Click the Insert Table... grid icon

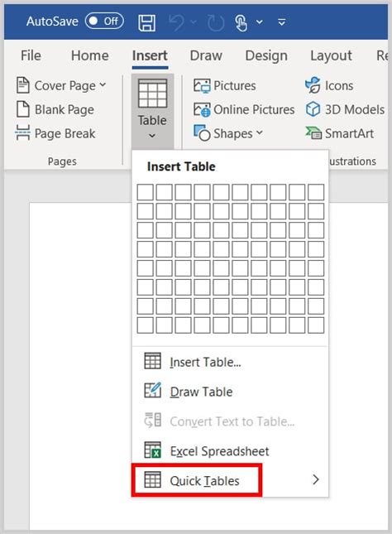click(x=152, y=361)
